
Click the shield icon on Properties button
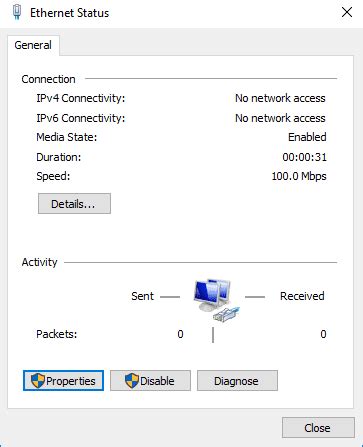click(38, 380)
